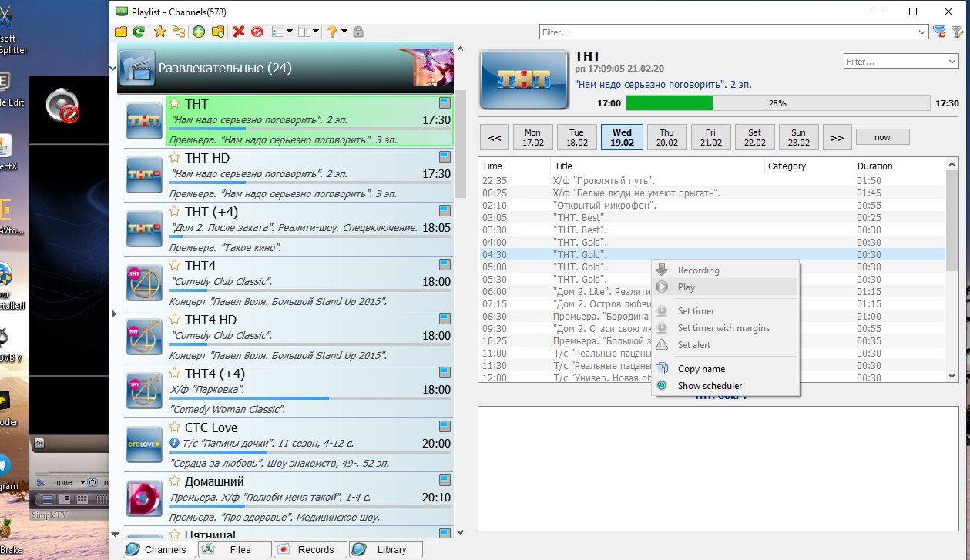Select the Mon 17.02 day button

coord(532,138)
